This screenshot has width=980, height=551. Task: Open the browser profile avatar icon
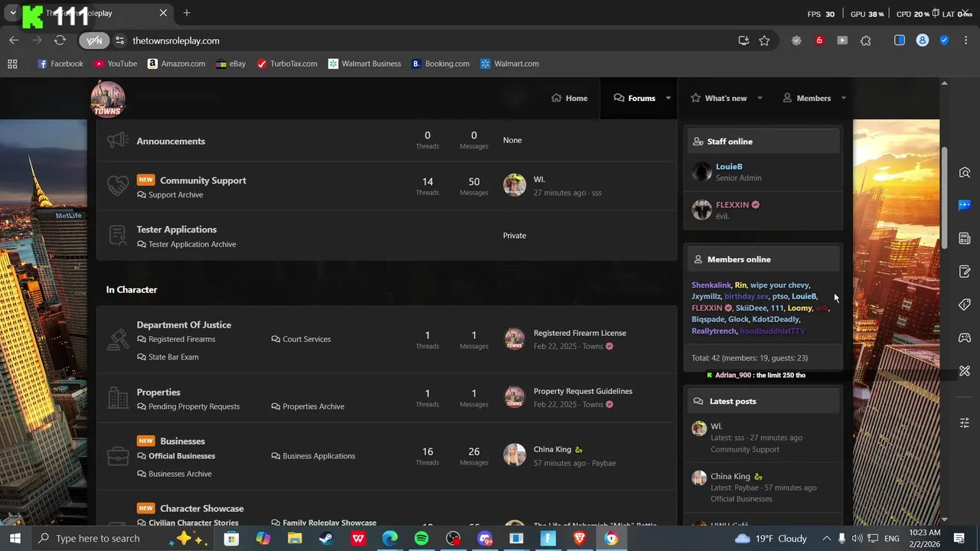coord(923,41)
